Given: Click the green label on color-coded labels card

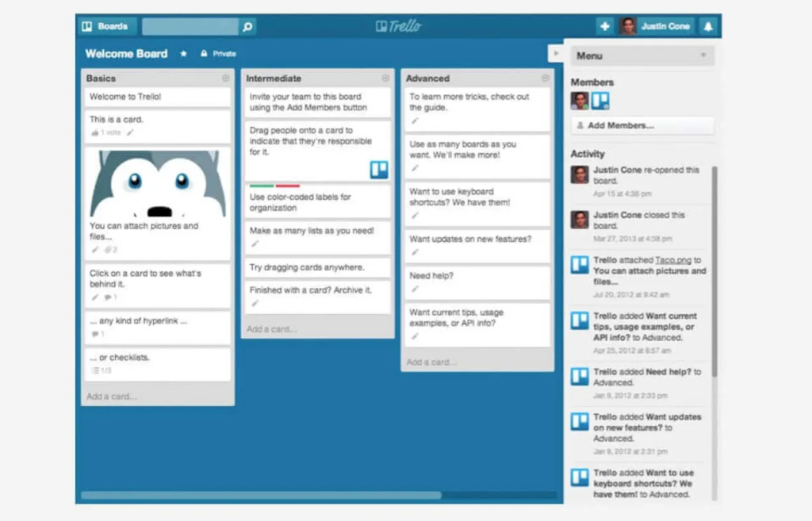Looking at the screenshot, I should coord(262,186).
